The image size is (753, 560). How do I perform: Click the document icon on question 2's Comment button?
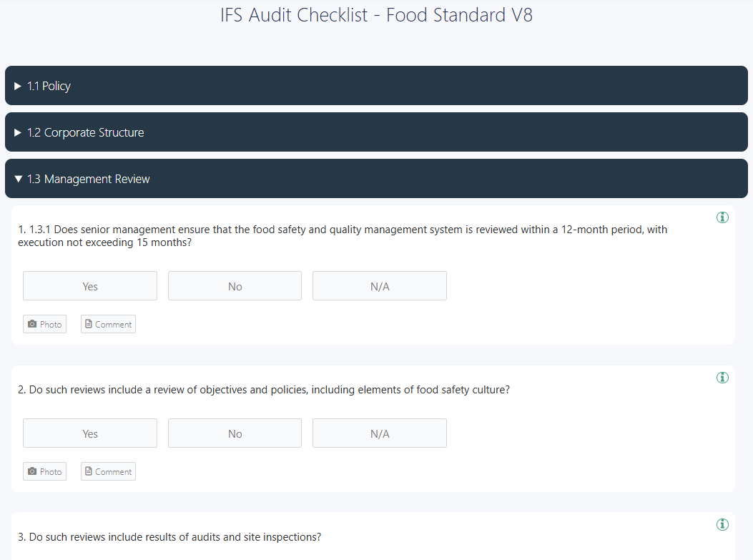pyautogui.click(x=89, y=471)
